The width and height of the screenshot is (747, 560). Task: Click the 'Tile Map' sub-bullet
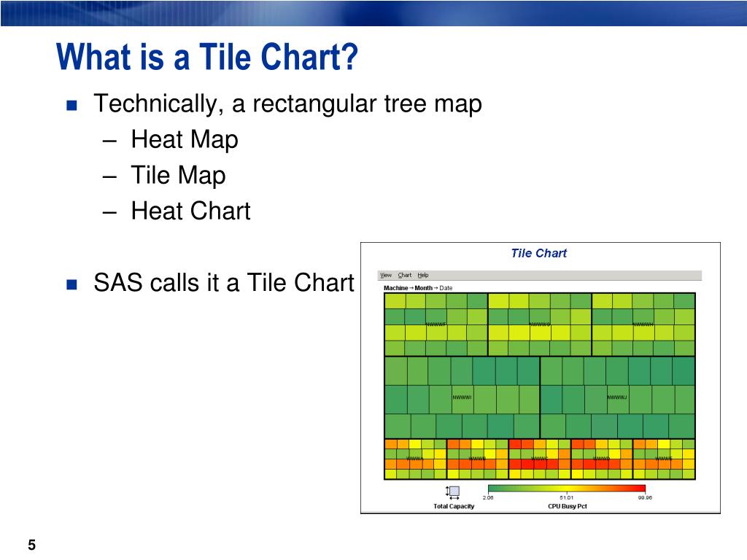[178, 175]
